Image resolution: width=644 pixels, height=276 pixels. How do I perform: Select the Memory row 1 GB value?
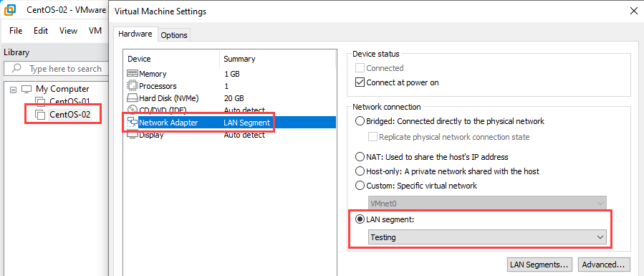(x=231, y=74)
